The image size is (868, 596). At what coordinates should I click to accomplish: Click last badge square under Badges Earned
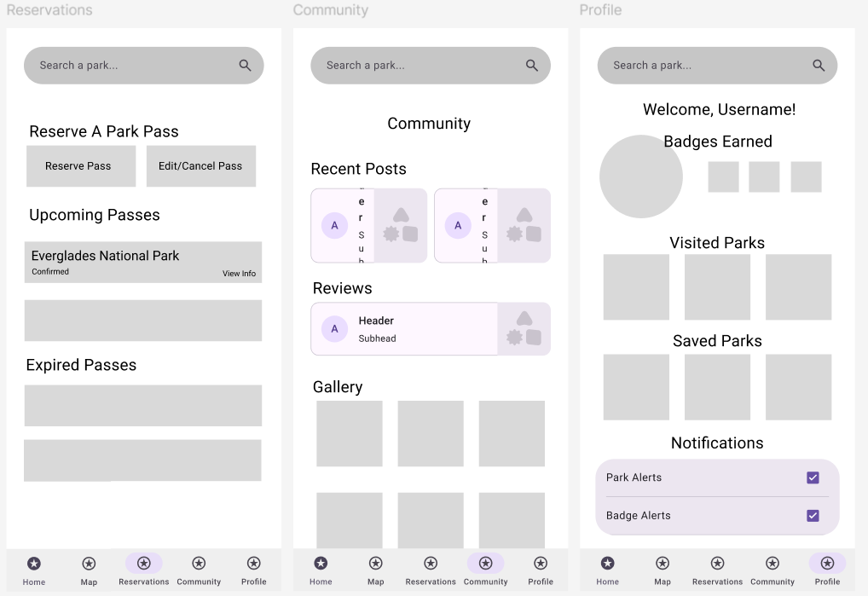[806, 177]
